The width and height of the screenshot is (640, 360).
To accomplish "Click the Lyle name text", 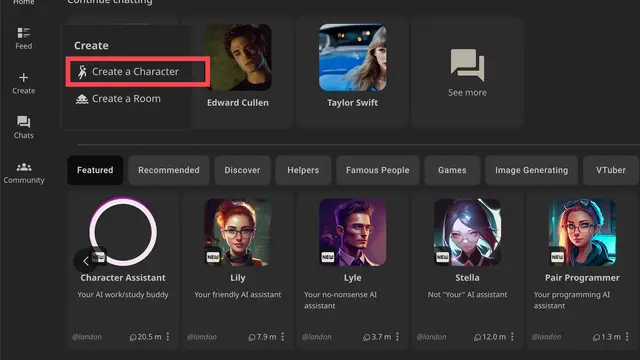I will (x=353, y=278).
